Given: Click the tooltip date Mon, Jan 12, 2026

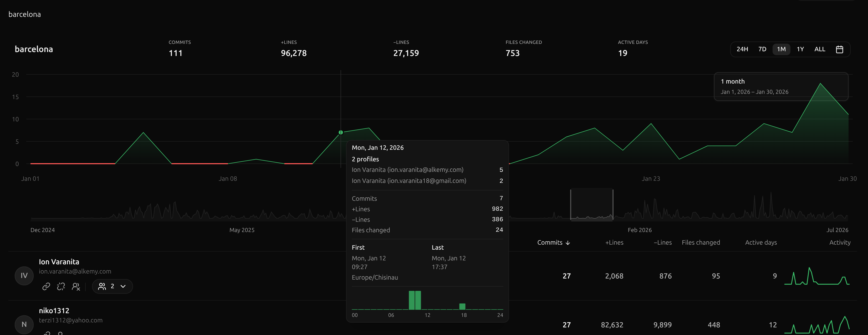Looking at the screenshot, I should (x=378, y=147).
